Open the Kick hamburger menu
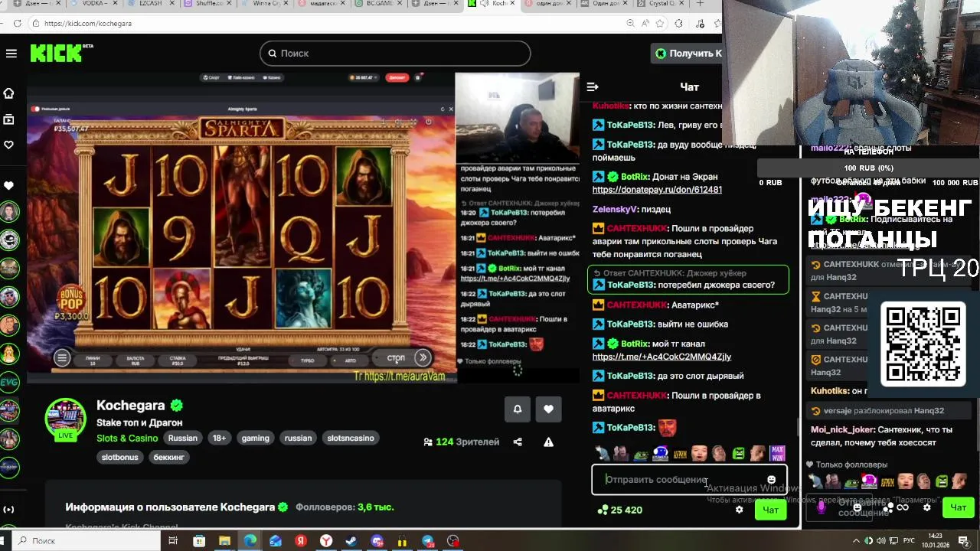The width and height of the screenshot is (980, 551). (x=11, y=54)
